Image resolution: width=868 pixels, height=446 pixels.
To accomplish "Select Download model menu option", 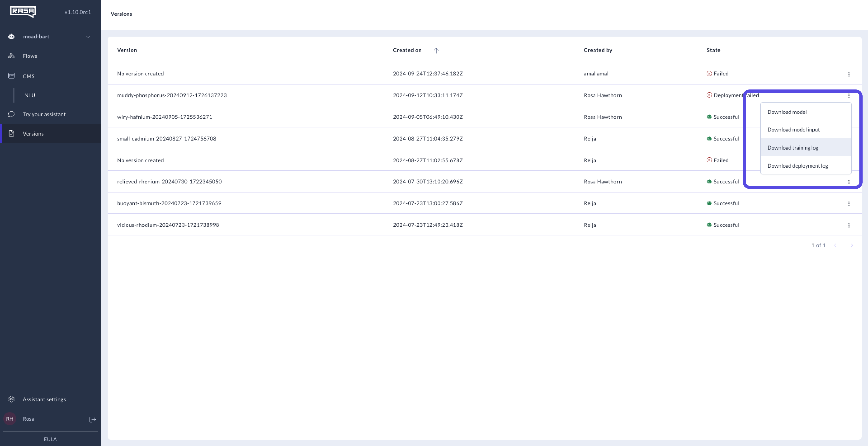I will (x=787, y=112).
